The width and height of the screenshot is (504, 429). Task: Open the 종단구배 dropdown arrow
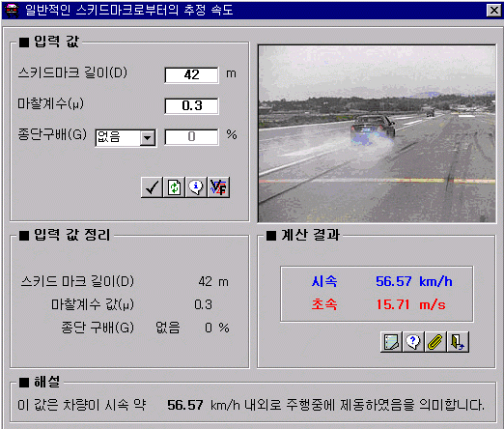[x=148, y=138]
